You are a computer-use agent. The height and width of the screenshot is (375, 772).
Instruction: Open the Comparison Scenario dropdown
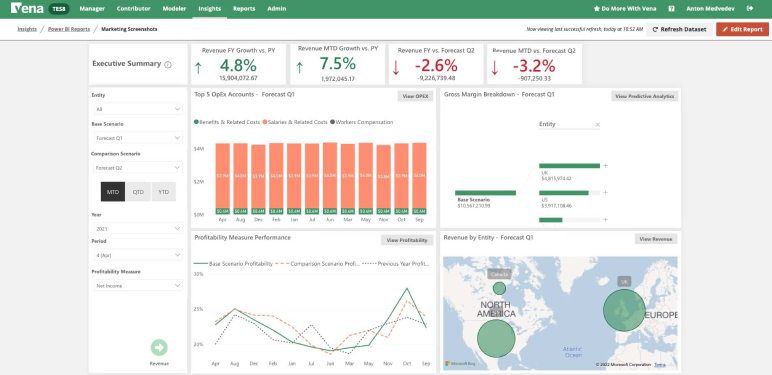point(138,168)
